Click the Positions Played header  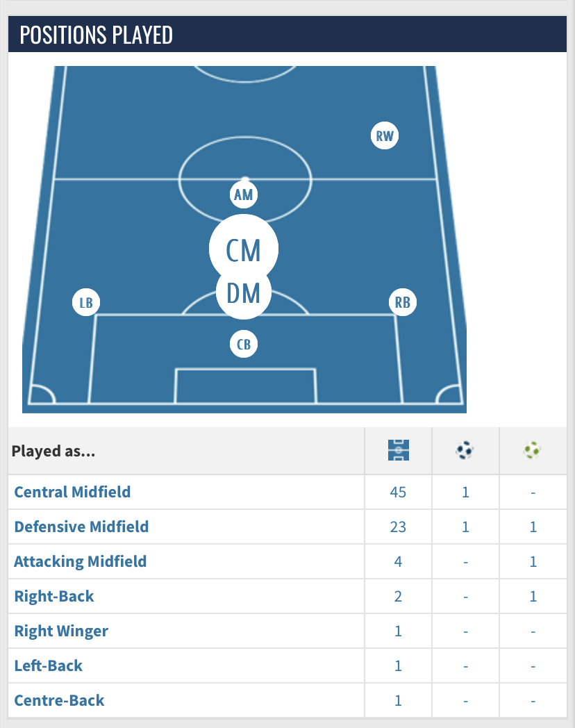coord(97,35)
